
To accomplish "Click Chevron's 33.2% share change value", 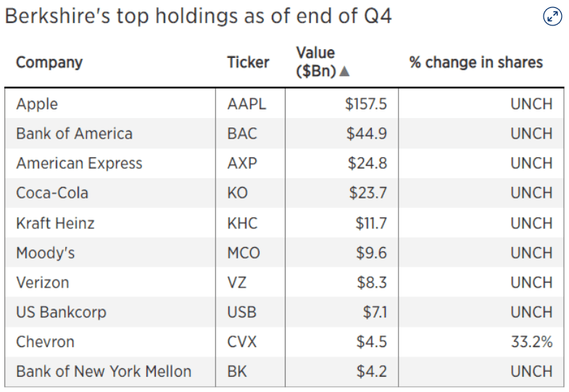I will [x=531, y=342].
